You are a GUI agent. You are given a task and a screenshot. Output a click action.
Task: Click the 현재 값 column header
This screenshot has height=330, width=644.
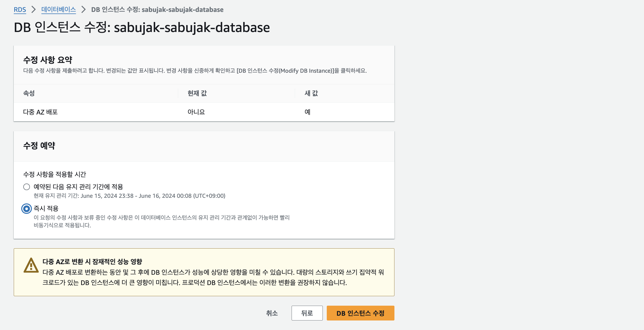197,93
